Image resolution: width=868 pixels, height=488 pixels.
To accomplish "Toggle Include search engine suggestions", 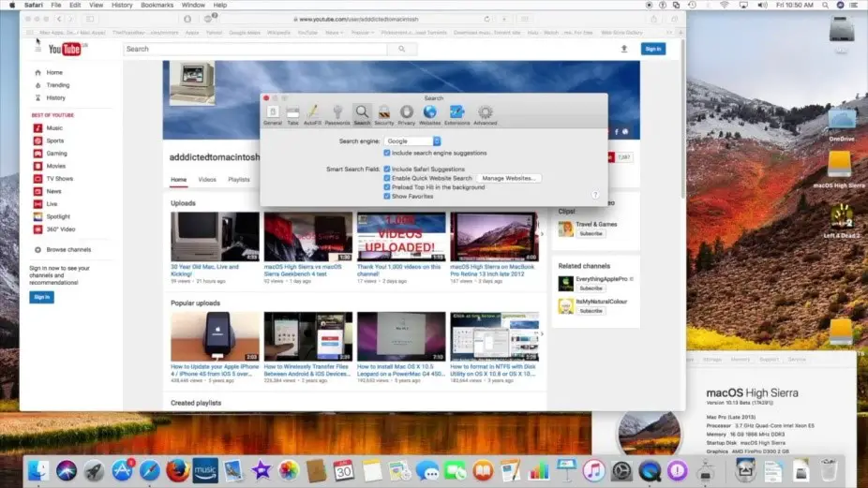I will [x=387, y=153].
